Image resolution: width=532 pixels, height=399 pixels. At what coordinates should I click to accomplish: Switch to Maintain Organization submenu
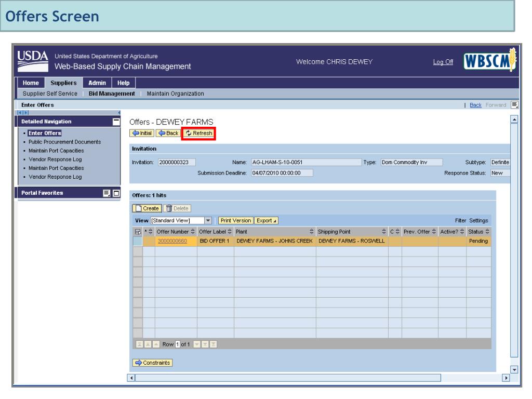point(175,94)
